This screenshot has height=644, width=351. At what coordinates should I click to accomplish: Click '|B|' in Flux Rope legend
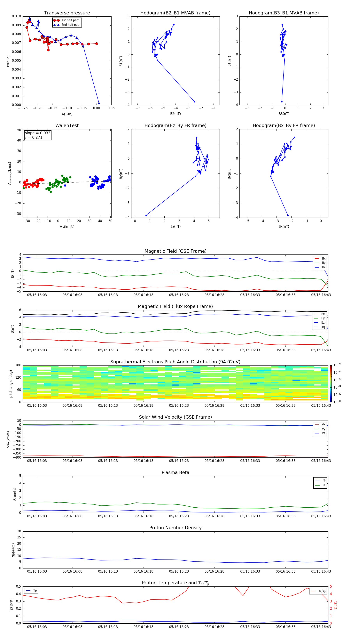[x=320, y=327]
